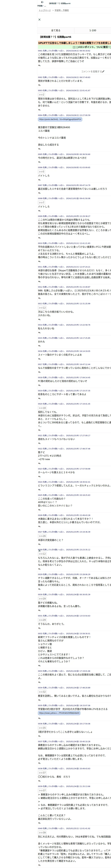Reply to post 0014 via its arrow icon
111x868 pixels.
[x=39, y=333]
